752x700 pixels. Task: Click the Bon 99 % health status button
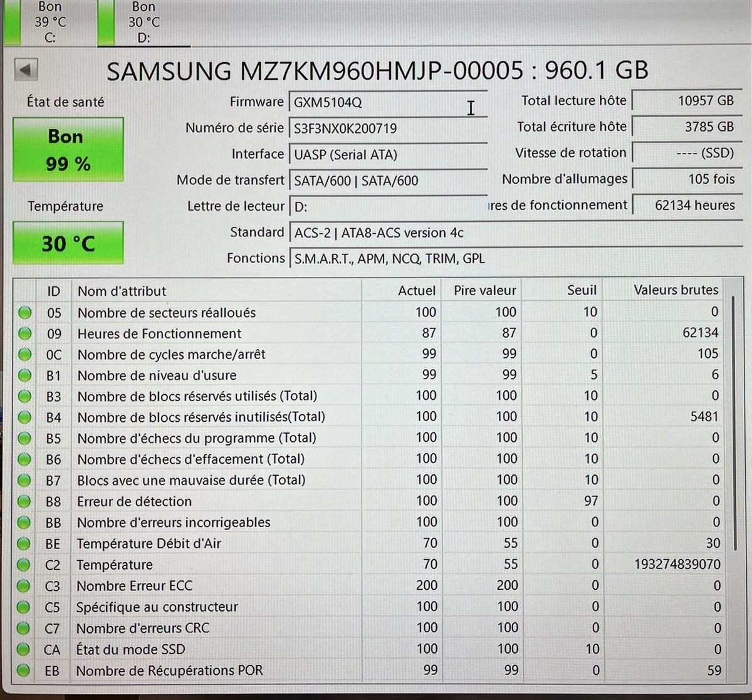click(68, 150)
